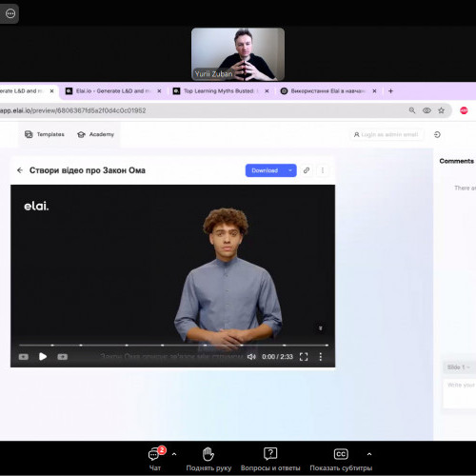Click the history clock icon in Elai header

click(x=437, y=134)
